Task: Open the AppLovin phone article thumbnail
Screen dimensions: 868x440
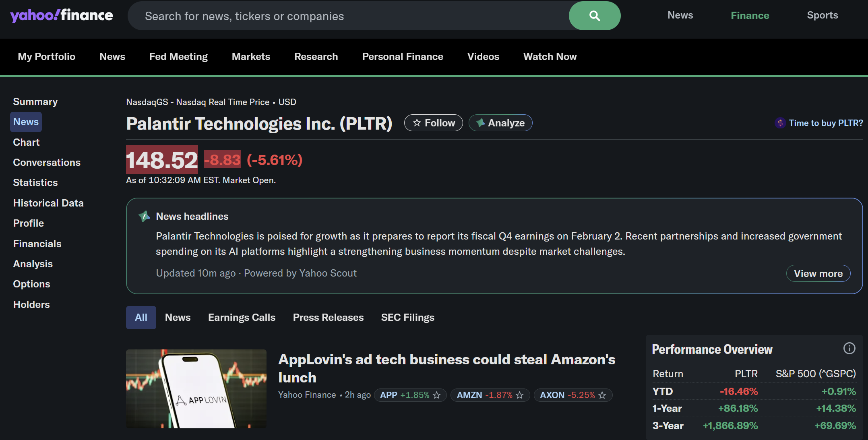Action: (196, 388)
